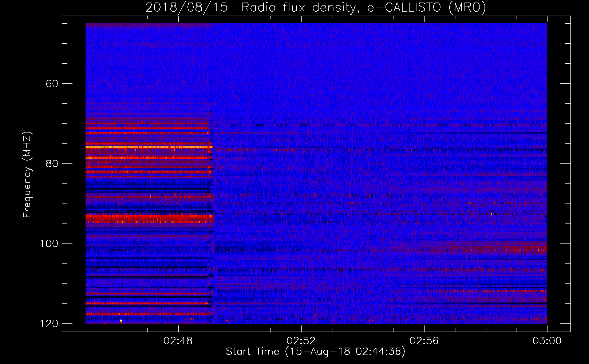Click the plot title "Radio flux density, e-CALLISTO (MRO)"

364,8
